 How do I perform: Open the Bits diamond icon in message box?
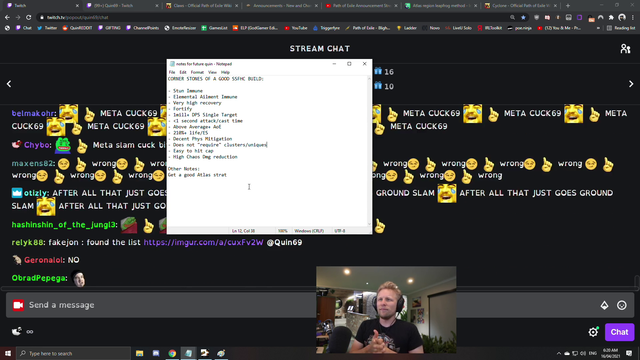[x=604, y=305]
